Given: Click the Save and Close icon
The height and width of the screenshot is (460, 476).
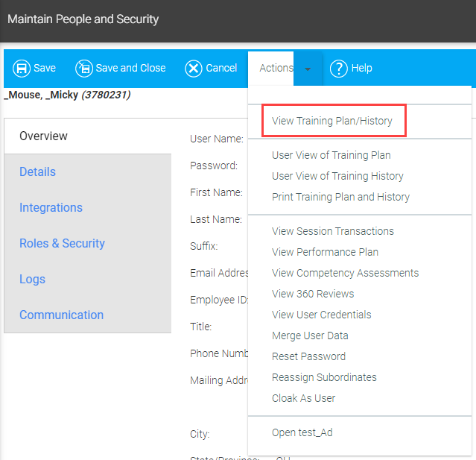Looking at the screenshot, I should pos(84,68).
